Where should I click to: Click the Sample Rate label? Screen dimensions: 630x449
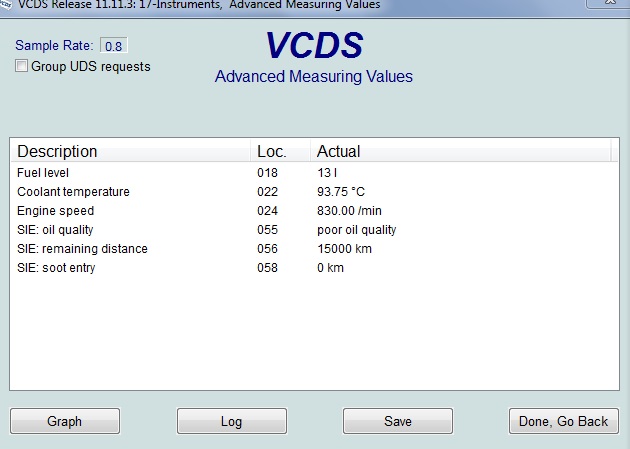(54, 45)
